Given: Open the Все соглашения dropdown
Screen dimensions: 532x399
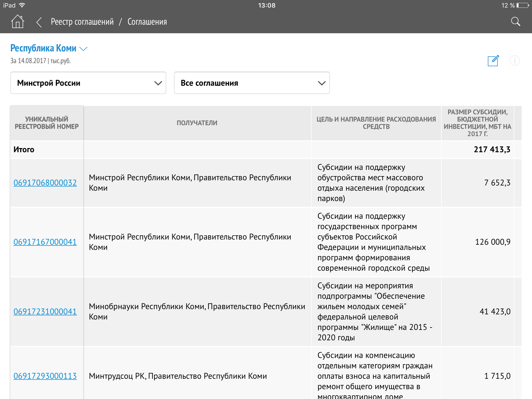Looking at the screenshot, I should point(252,83).
